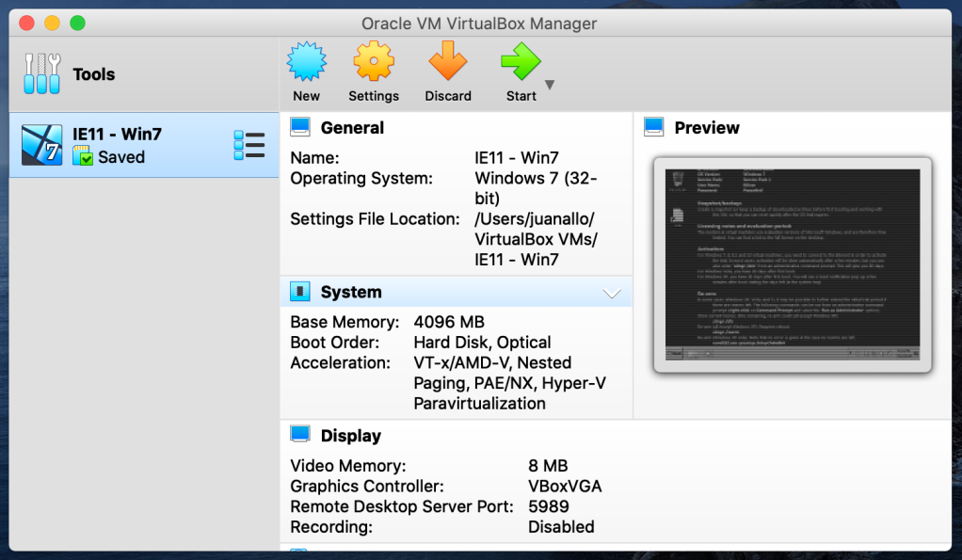Open the General section header
This screenshot has height=560, width=962.
click(352, 128)
